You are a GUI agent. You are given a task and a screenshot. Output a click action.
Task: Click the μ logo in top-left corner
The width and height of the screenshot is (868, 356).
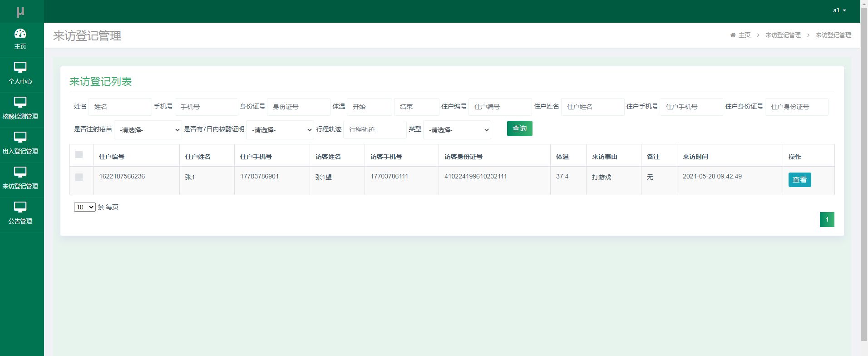pyautogui.click(x=20, y=12)
